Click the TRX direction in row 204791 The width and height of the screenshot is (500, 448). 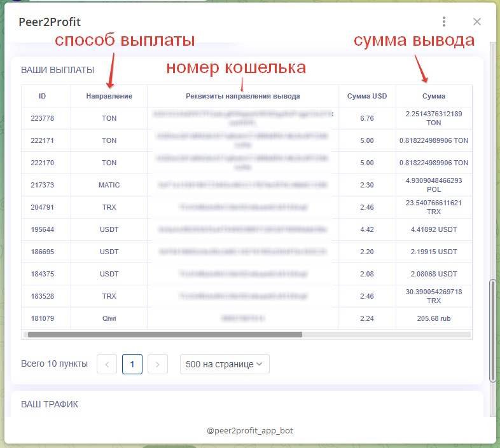pyautogui.click(x=109, y=207)
